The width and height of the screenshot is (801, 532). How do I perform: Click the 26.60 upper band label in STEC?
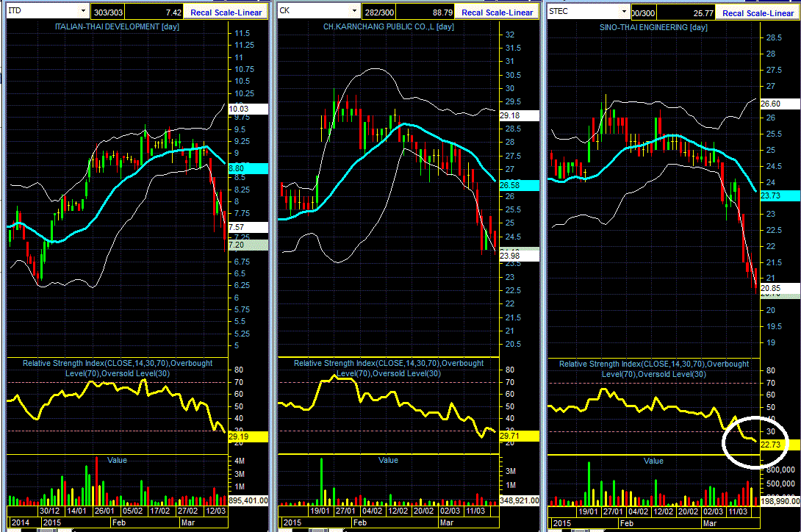780,104
